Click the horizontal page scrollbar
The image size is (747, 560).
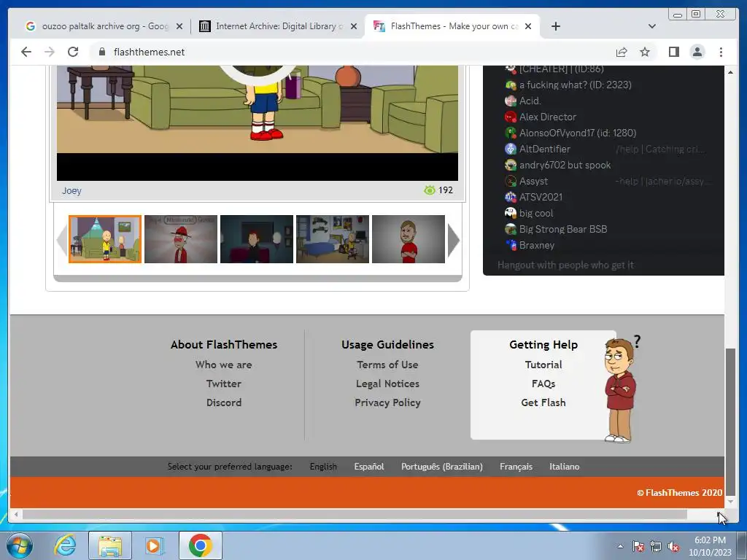coord(355,514)
